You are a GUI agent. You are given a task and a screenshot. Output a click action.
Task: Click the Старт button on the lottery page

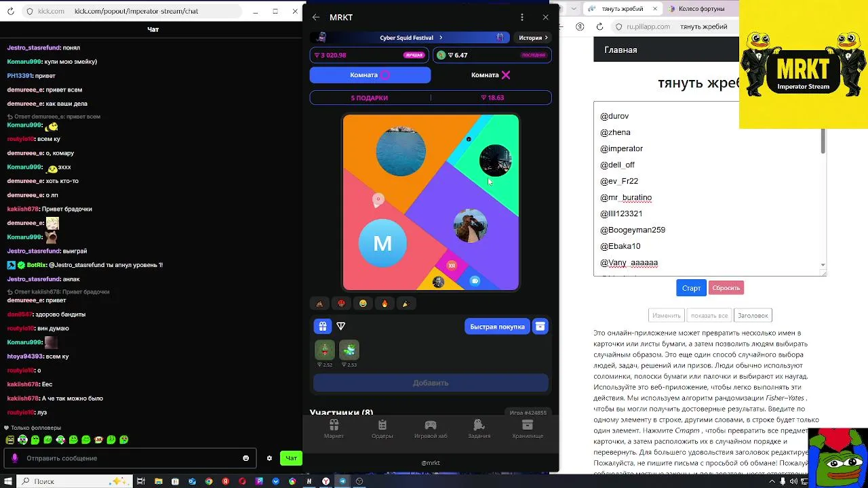tap(691, 288)
